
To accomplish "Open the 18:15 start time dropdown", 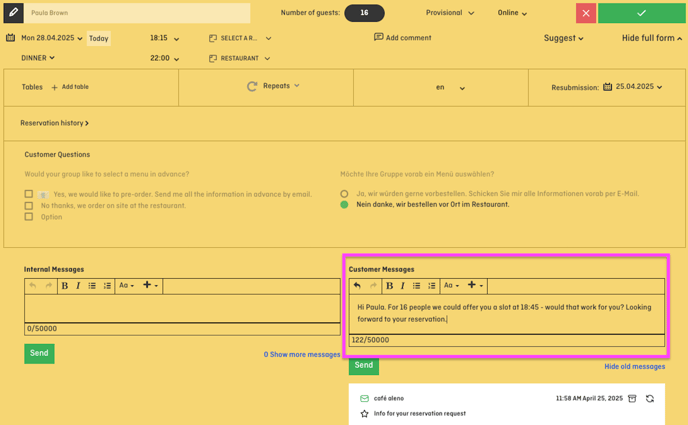I will click(x=165, y=38).
